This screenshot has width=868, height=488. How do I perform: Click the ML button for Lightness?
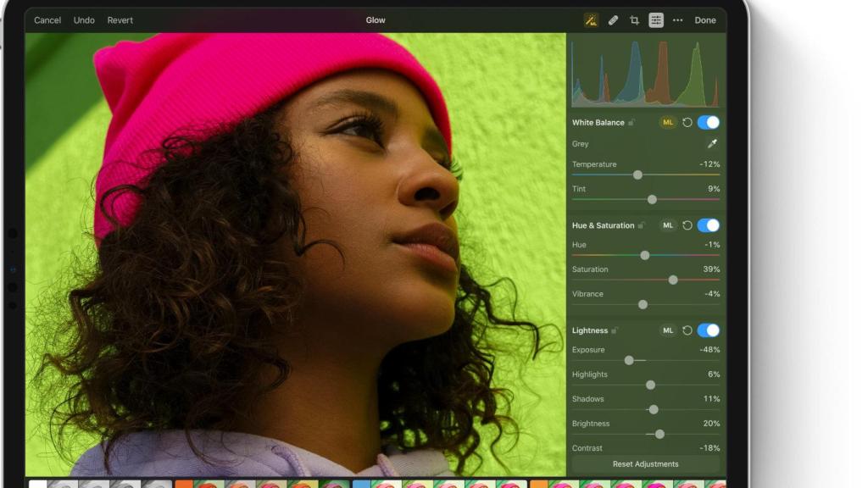[x=669, y=330]
